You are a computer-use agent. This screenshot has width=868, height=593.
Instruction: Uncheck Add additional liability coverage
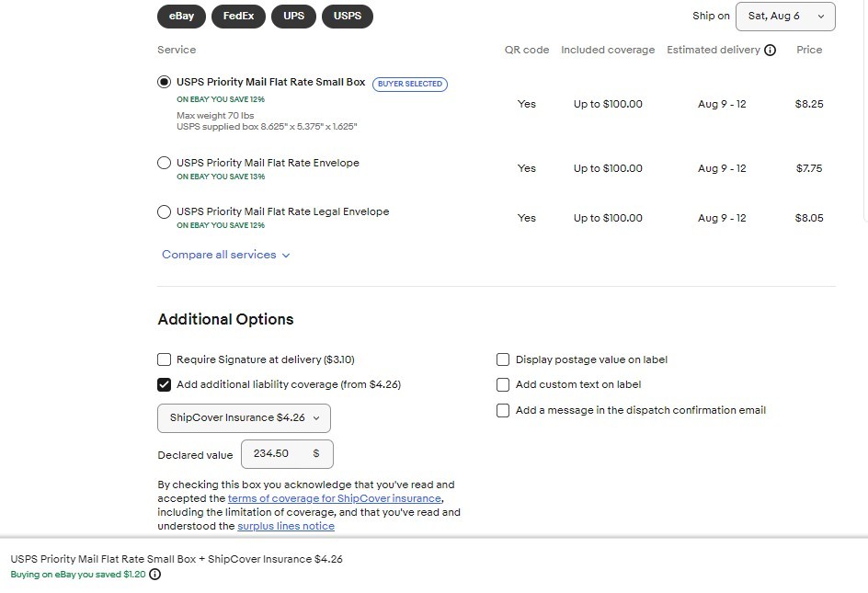tap(164, 385)
